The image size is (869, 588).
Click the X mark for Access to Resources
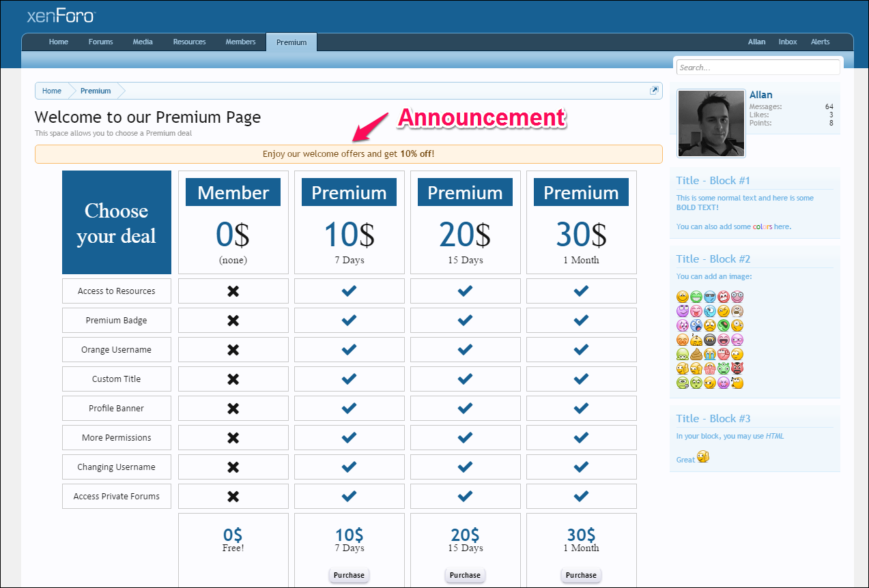(233, 291)
